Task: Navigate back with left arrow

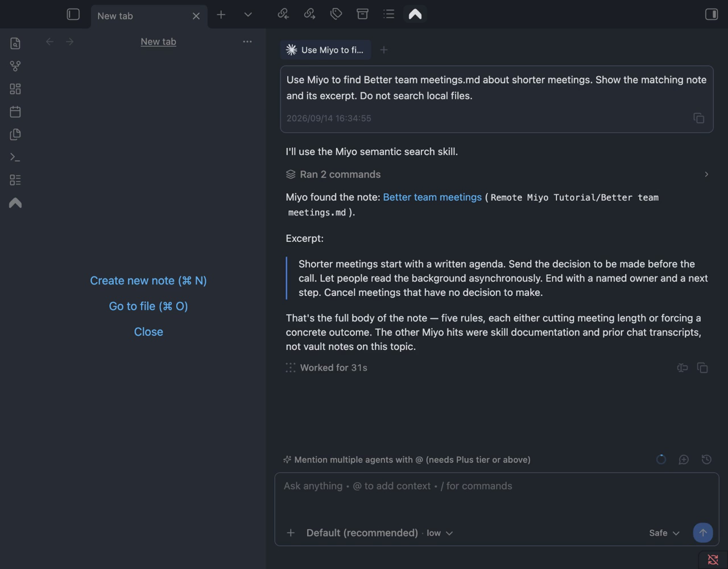Action: (49, 42)
